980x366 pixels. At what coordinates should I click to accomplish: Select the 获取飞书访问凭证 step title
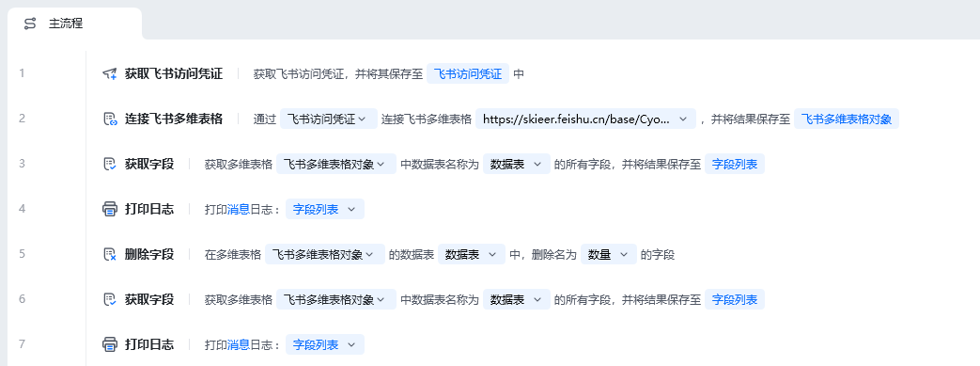click(x=174, y=73)
